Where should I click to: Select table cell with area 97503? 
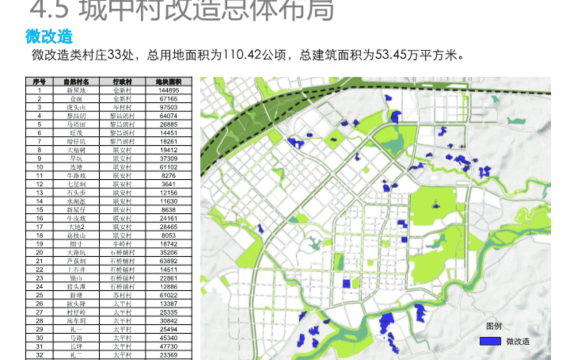[x=169, y=107]
